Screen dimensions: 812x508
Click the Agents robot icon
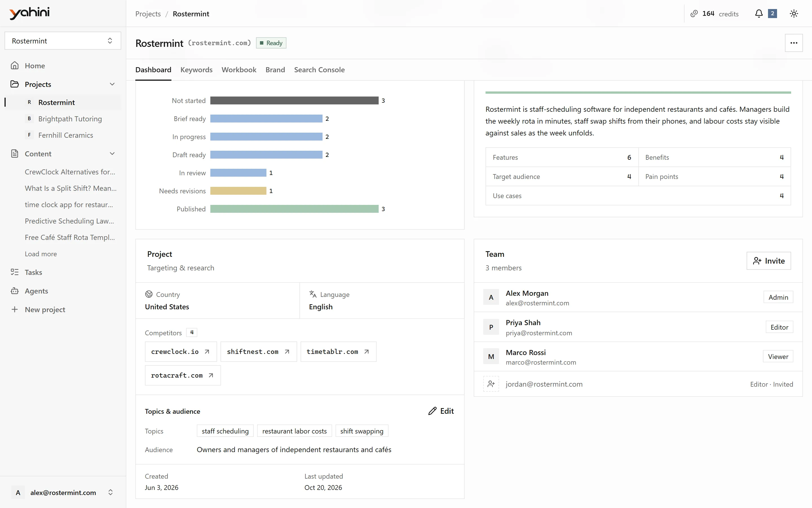pyautogui.click(x=14, y=291)
